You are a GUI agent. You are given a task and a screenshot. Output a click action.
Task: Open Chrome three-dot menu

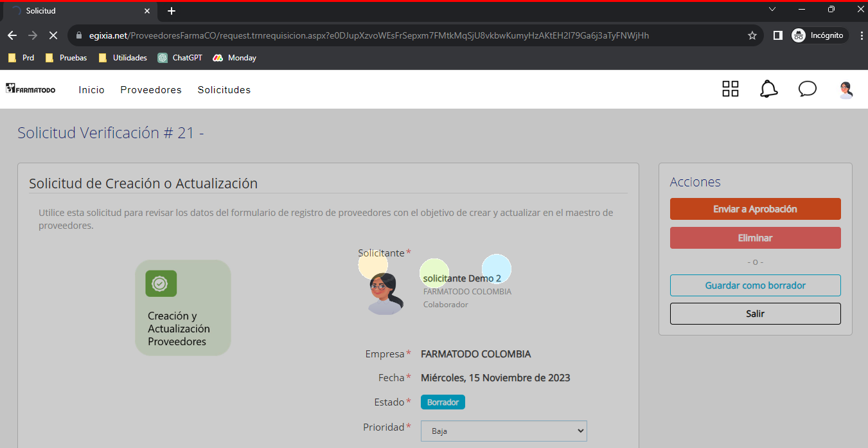(x=862, y=35)
